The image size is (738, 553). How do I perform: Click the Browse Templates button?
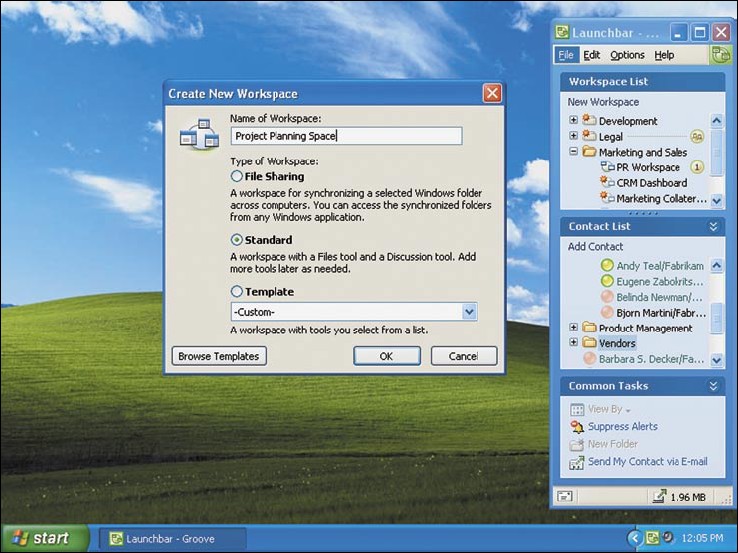tap(218, 356)
